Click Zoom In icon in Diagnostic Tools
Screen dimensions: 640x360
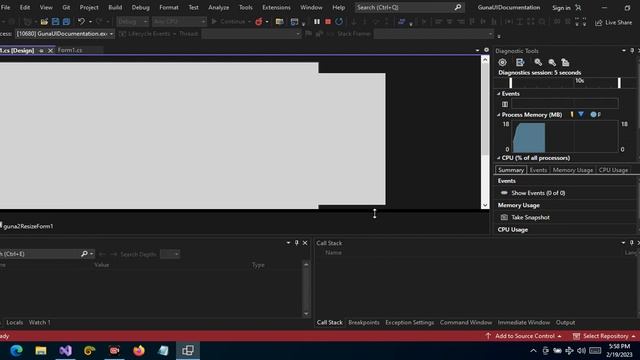[x=538, y=62]
